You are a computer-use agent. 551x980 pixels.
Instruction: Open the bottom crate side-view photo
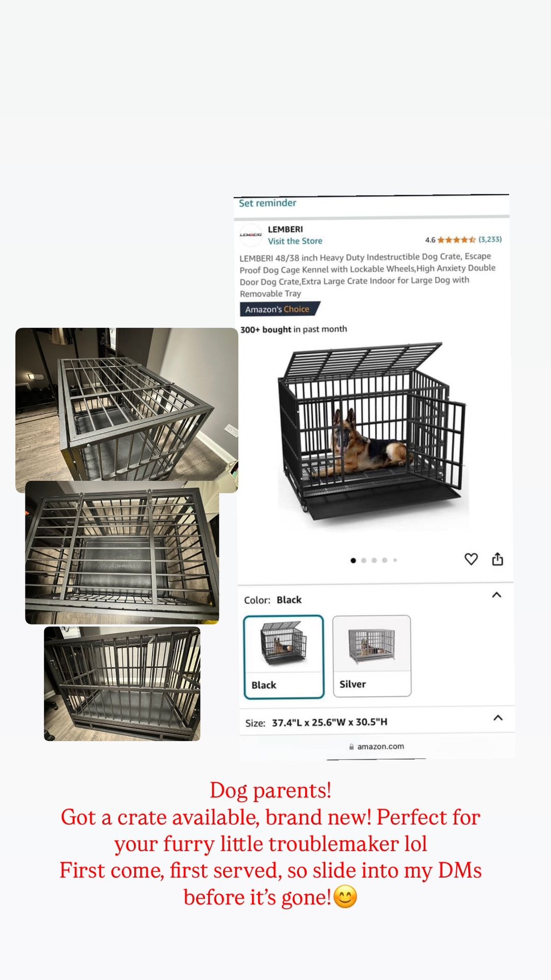pyautogui.click(x=122, y=683)
